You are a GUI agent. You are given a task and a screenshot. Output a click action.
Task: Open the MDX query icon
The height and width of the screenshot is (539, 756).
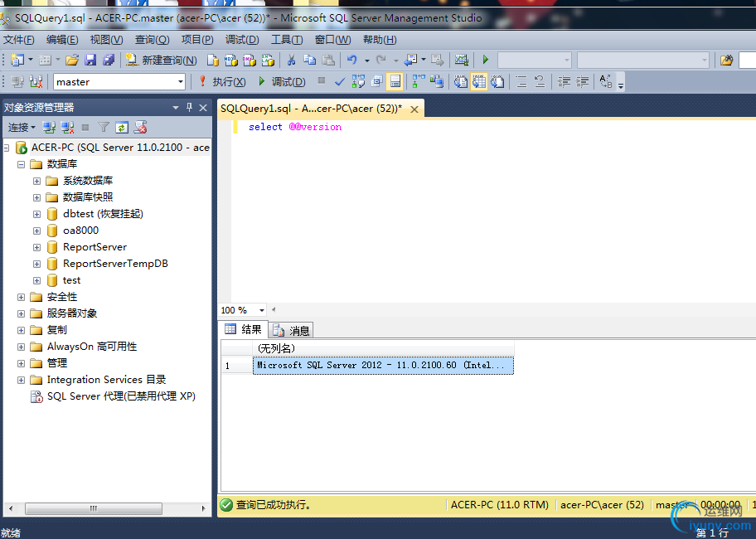tap(231, 60)
